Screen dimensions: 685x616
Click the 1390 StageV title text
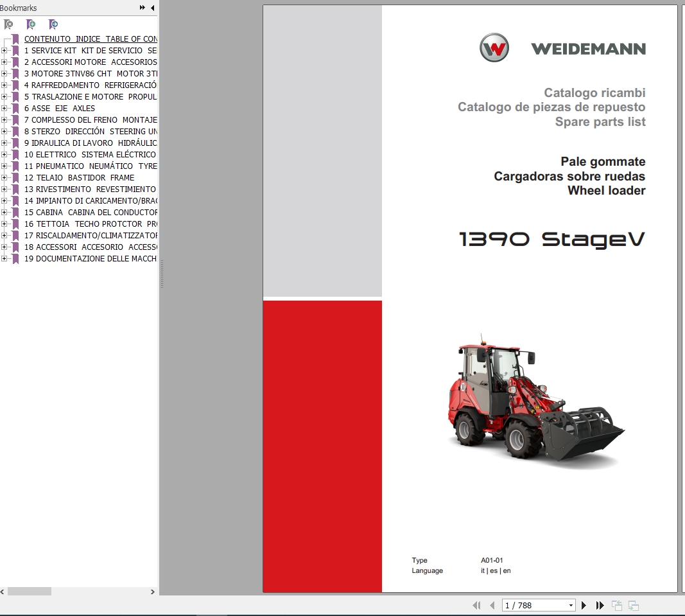point(552,239)
